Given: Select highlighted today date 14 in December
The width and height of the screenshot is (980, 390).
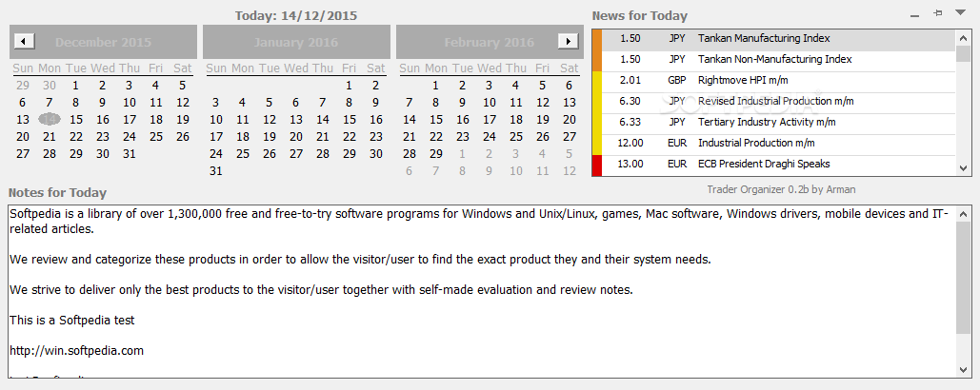Looking at the screenshot, I should coord(50,119).
